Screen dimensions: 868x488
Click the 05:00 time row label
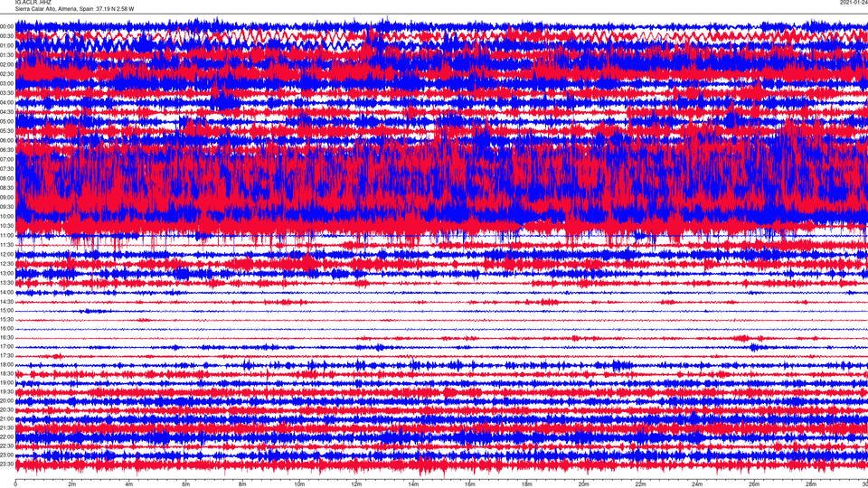click(7, 121)
